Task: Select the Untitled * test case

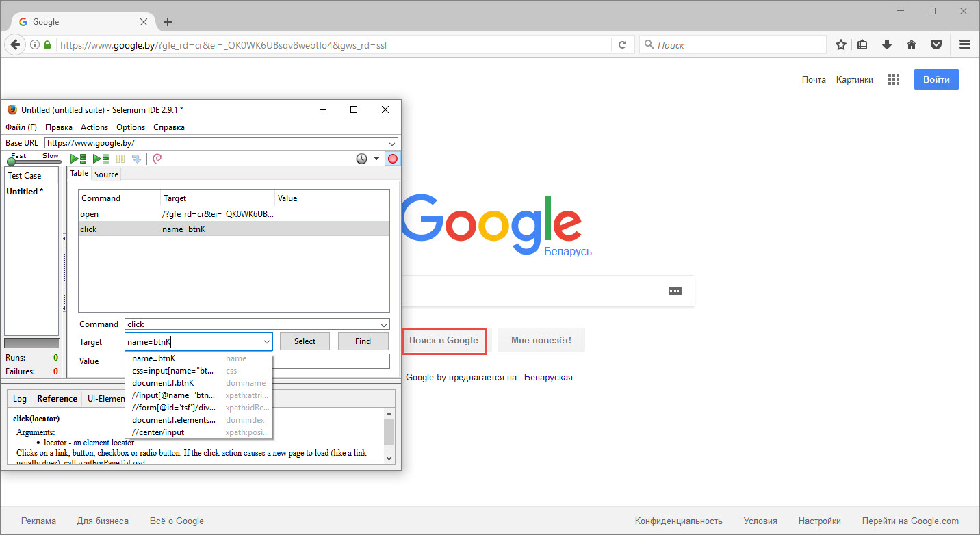Action: (x=25, y=192)
